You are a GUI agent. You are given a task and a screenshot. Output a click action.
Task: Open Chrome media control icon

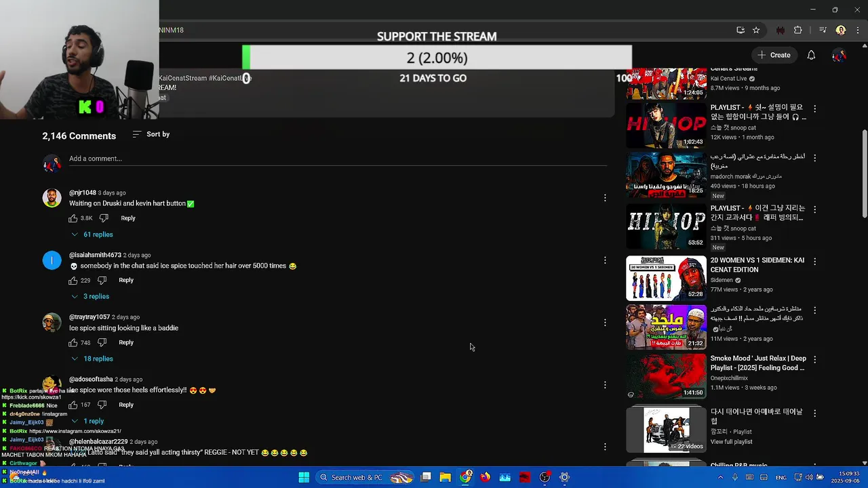(823, 30)
